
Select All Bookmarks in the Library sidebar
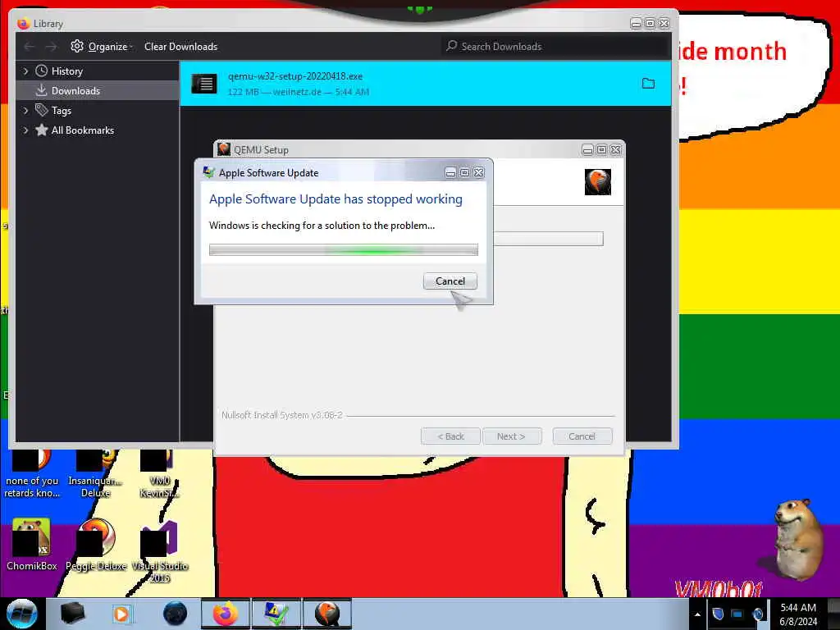(83, 130)
